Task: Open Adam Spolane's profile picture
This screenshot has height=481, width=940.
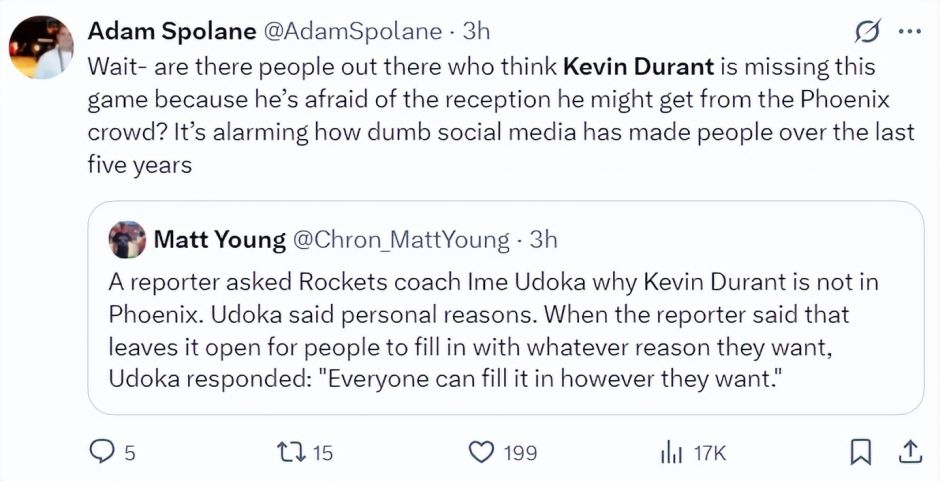Action: point(41,47)
